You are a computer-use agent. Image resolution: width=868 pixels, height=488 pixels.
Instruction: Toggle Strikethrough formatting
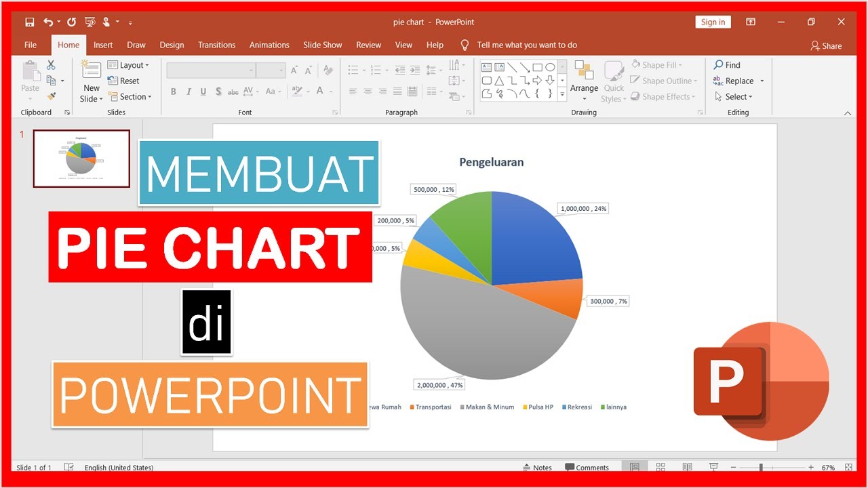pyautogui.click(x=233, y=91)
